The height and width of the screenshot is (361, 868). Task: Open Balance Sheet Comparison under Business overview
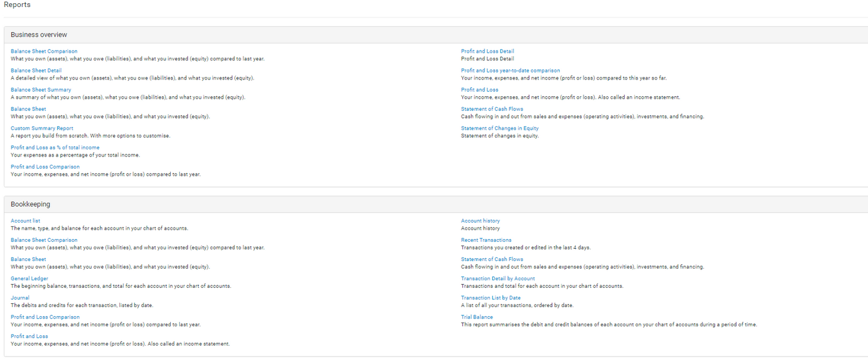44,51
